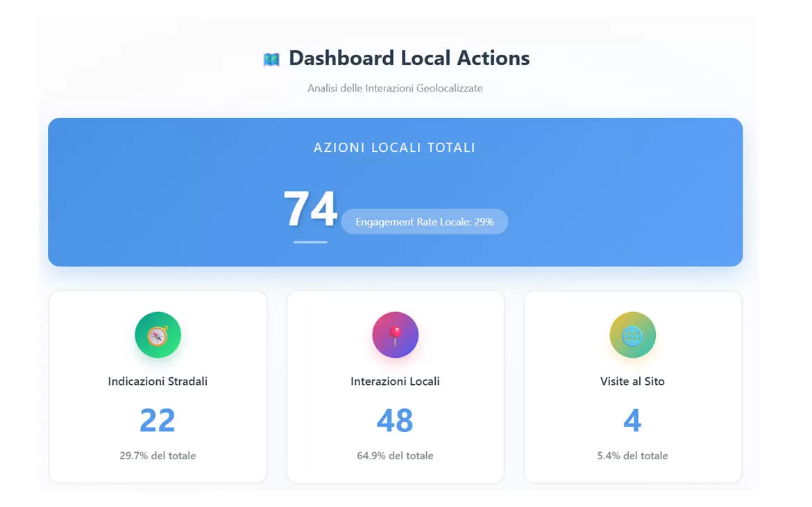This screenshot has width=812, height=507.
Task: Open the 'Indicazioni Stradali' card title
Action: tap(158, 381)
